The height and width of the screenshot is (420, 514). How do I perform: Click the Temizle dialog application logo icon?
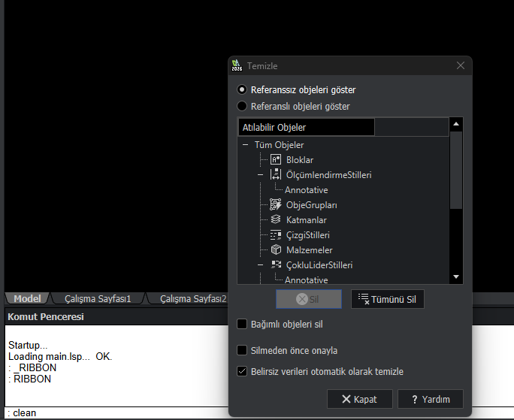[237, 65]
